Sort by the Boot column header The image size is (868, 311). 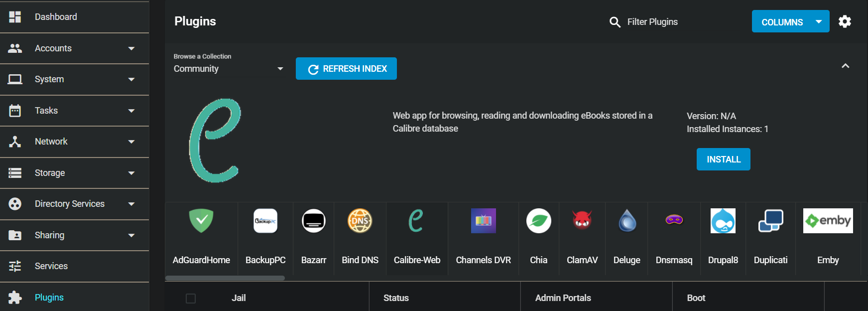(x=696, y=298)
